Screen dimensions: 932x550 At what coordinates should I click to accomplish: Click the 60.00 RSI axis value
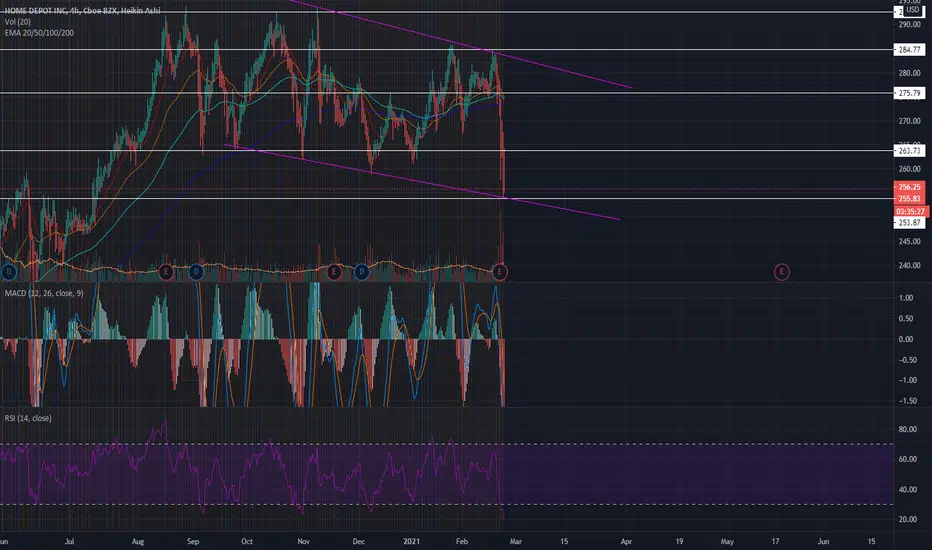[907, 459]
